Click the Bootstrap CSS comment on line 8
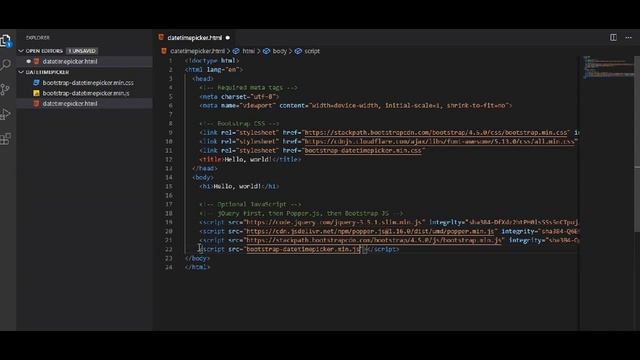The height and width of the screenshot is (360, 640). click(x=239, y=123)
